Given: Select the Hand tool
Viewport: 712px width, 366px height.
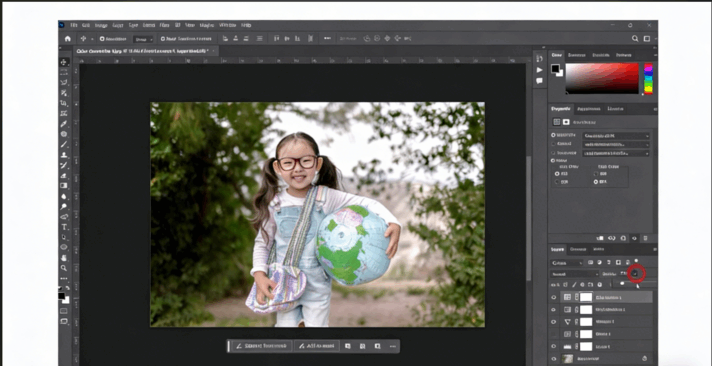Looking at the screenshot, I should point(64,258).
